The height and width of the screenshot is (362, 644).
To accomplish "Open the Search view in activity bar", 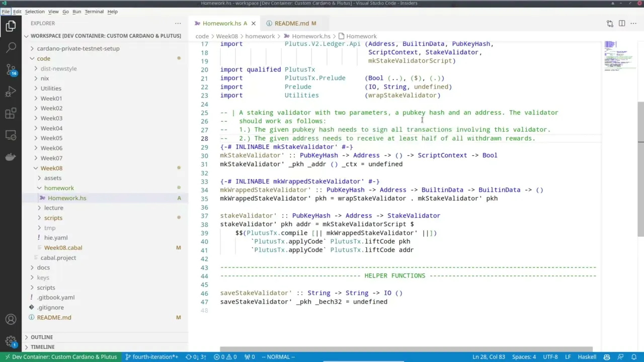I will point(11,48).
